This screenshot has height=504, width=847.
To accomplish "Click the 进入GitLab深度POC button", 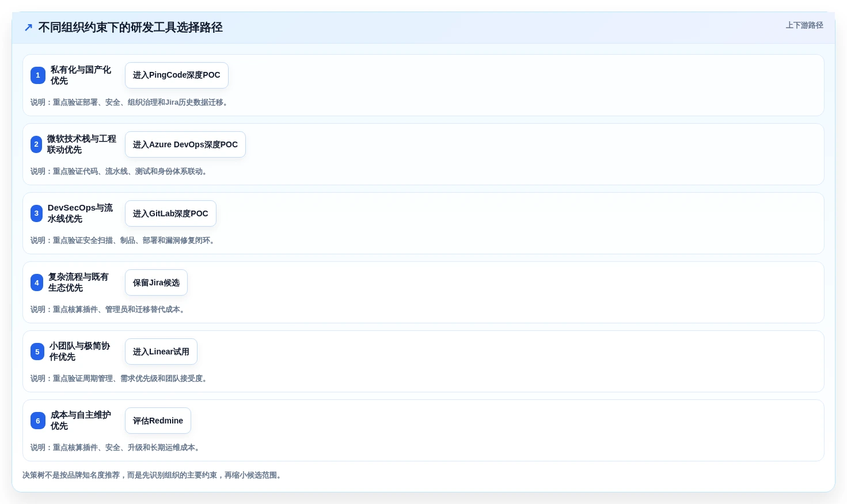I will (170, 213).
